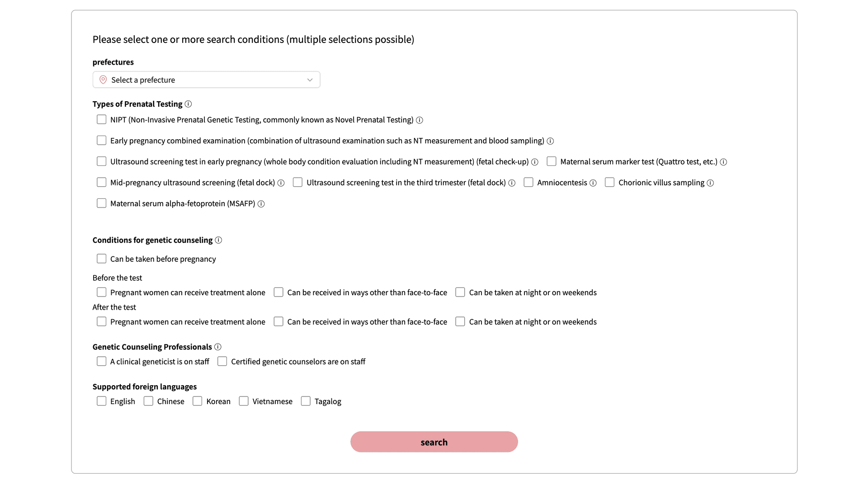Check Amniocentesis as a testing type
The height and width of the screenshot is (481, 868).
click(528, 182)
